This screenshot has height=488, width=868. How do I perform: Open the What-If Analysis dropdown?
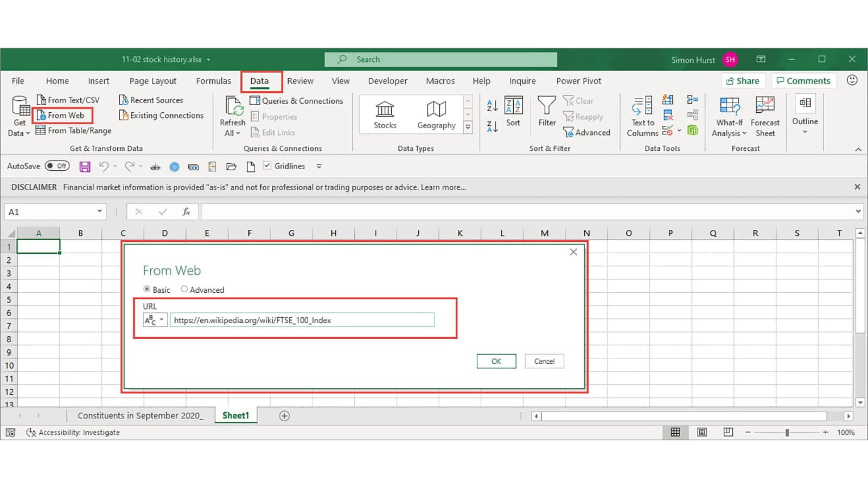coord(729,116)
